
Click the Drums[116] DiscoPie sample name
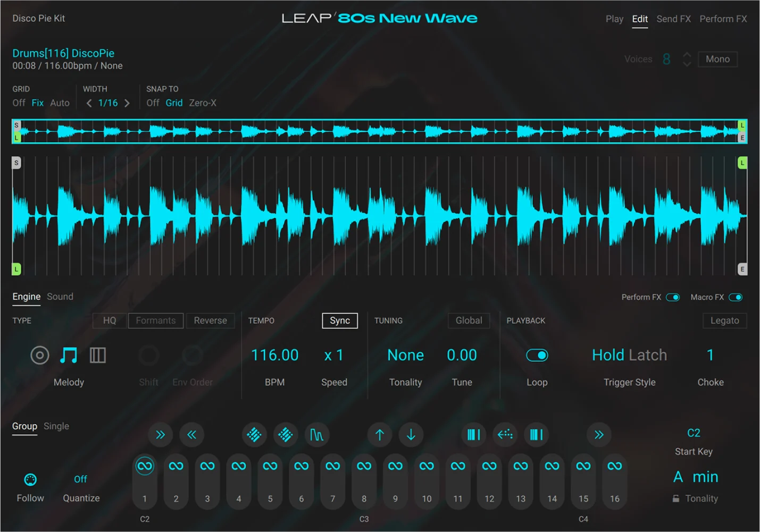coord(63,53)
